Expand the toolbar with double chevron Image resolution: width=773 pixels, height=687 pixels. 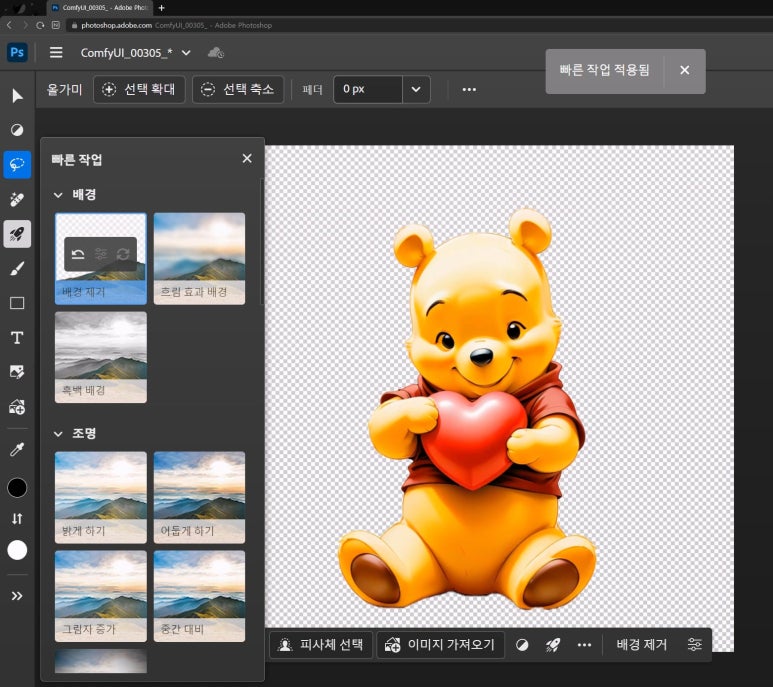17,596
